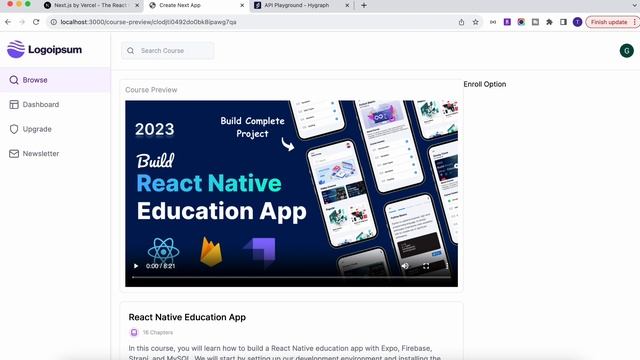Click the infinity-link extension icon
Image resolution: width=640 pixels, height=360 pixels.
493,22
